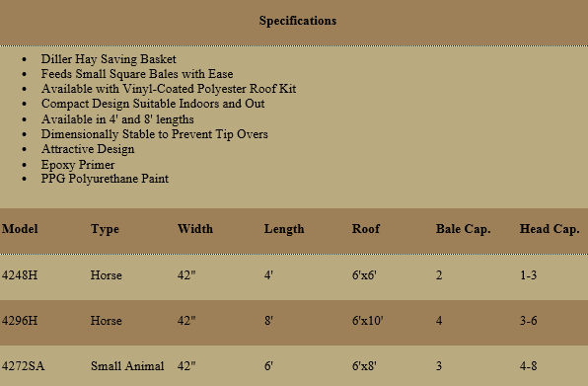The height and width of the screenshot is (386, 588).
Task: Select model 4272SA in the table
Action: coord(24,366)
